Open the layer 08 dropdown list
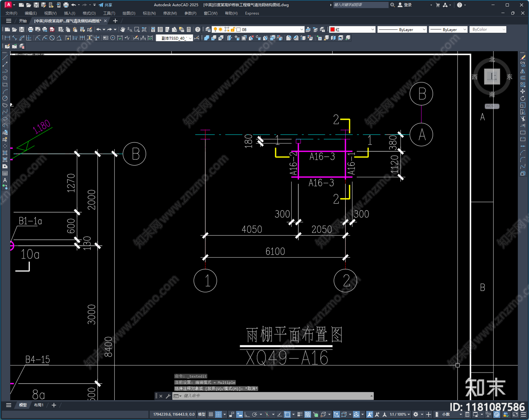The width and height of the screenshot is (529, 420). [301, 29]
